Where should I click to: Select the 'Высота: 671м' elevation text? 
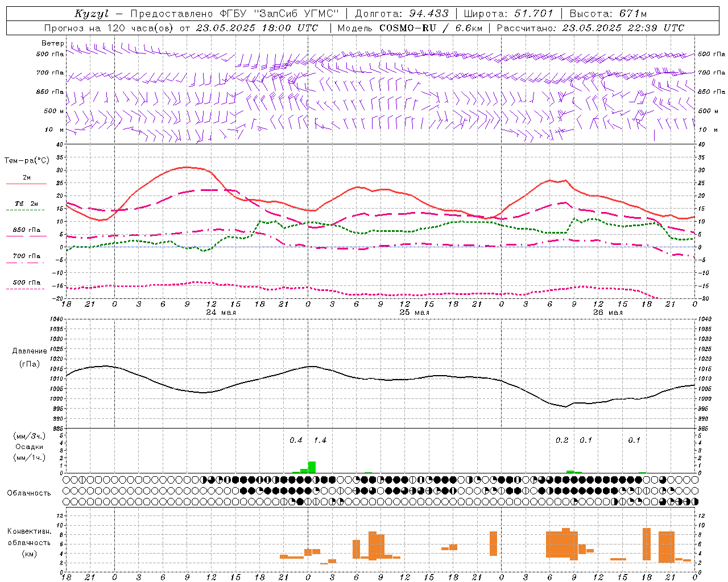(x=609, y=14)
